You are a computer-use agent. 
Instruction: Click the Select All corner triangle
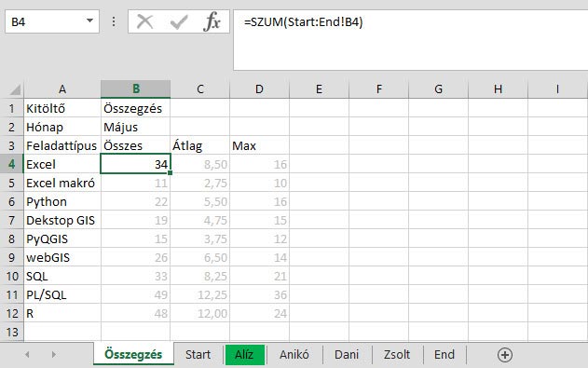(x=15, y=89)
